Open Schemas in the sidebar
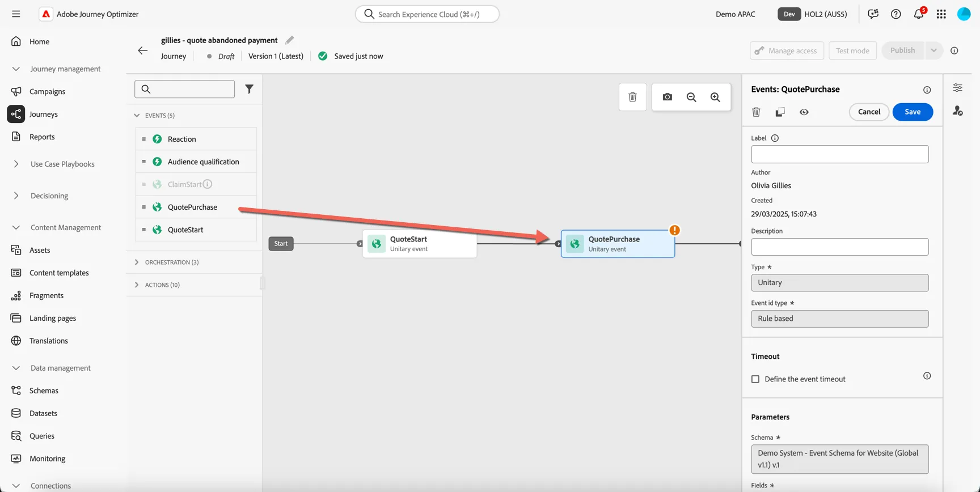This screenshot has height=492, width=980. tap(44, 391)
